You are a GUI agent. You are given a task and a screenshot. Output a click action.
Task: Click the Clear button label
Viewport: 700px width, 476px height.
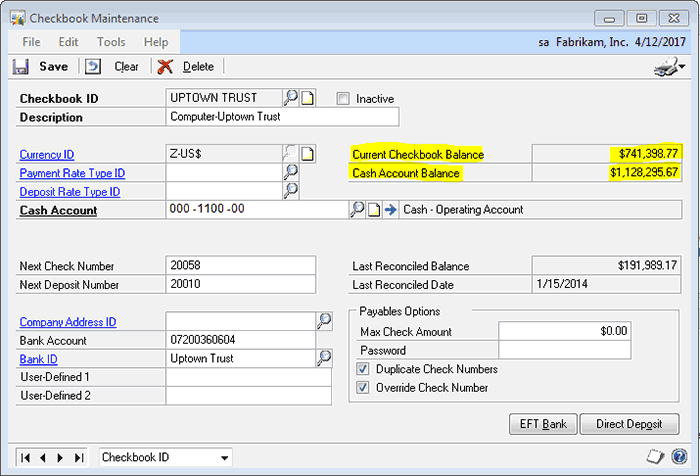pos(126,67)
